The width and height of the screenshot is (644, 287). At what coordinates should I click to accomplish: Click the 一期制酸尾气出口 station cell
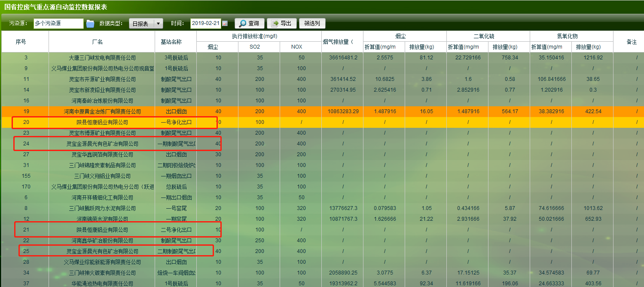click(x=176, y=144)
